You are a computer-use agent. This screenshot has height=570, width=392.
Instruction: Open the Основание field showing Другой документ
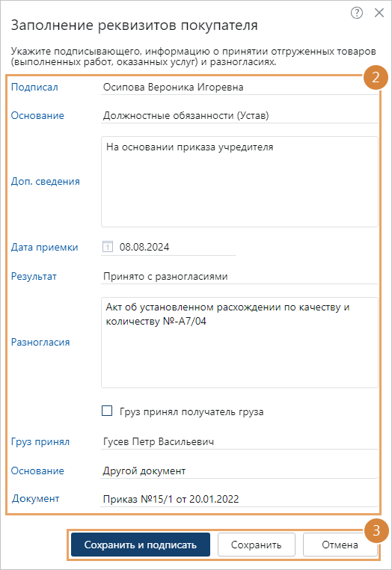[239, 471]
